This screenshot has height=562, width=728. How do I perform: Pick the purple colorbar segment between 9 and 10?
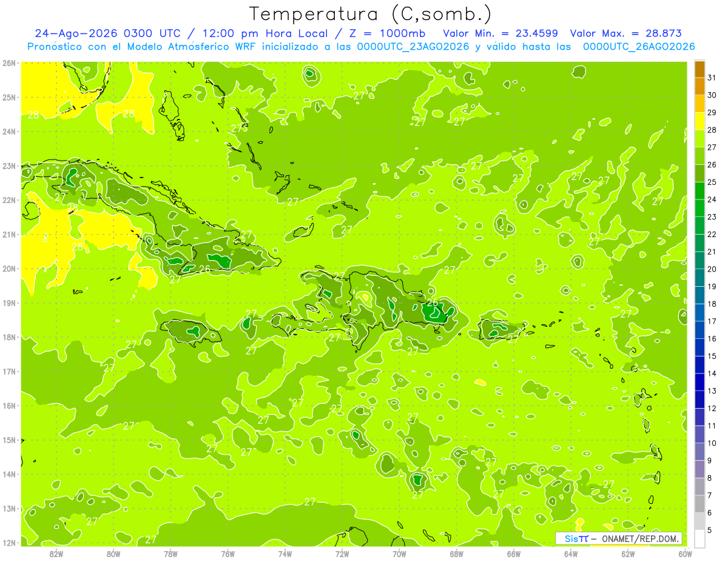point(699,451)
